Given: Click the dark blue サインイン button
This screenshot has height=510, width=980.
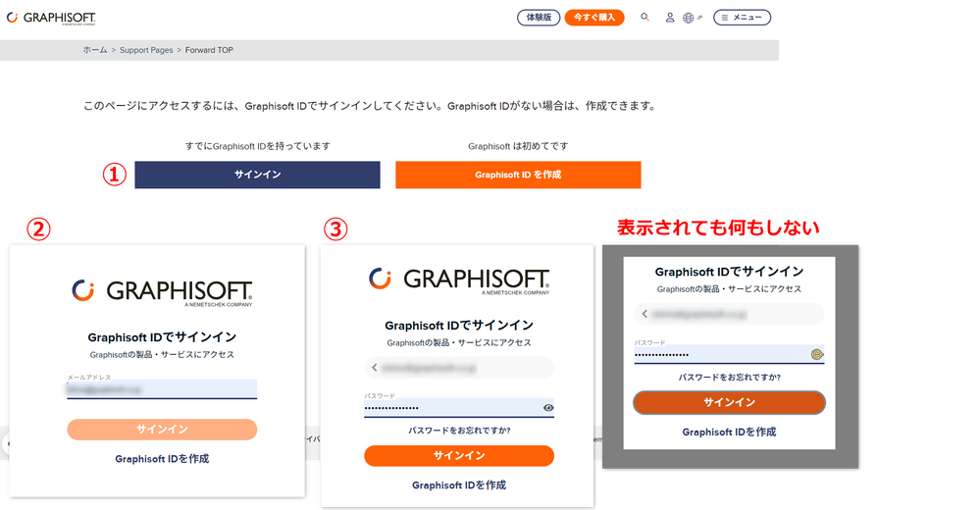Looking at the screenshot, I should (x=257, y=175).
